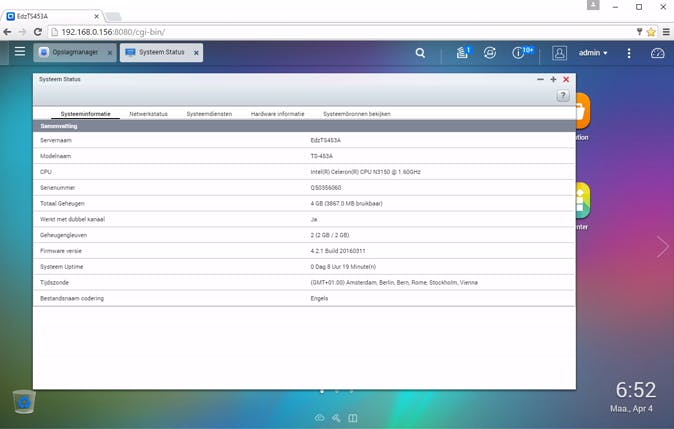Click the Totaal Geheugen 4 GB value

point(346,204)
